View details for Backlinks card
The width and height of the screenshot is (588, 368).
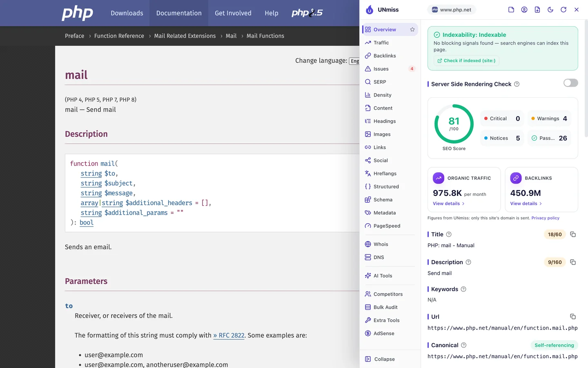pos(526,204)
